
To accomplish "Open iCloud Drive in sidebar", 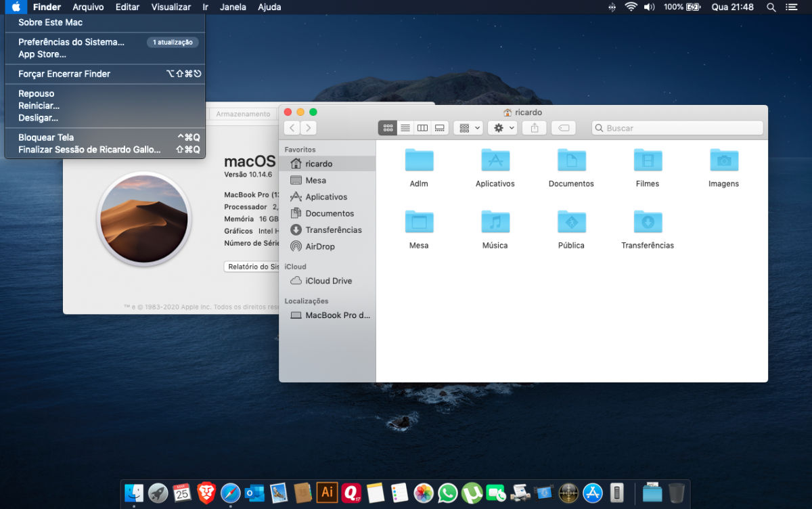I will pos(328,281).
